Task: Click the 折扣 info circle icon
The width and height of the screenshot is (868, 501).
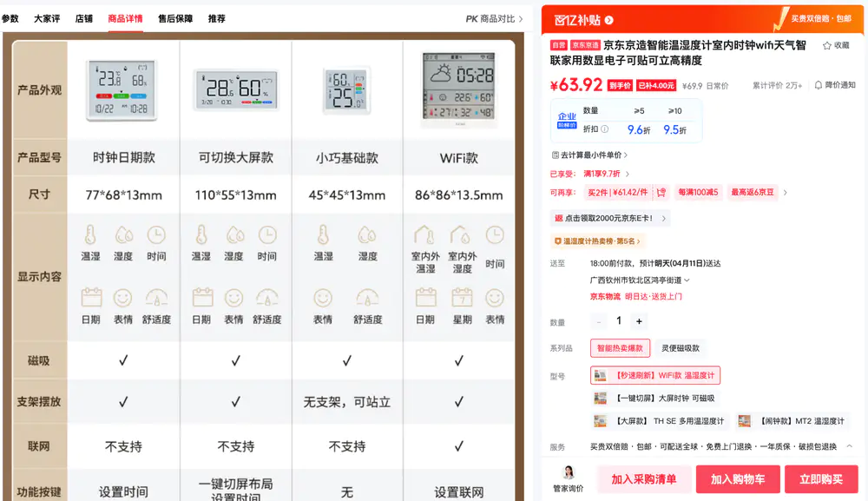Action: [x=604, y=129]
